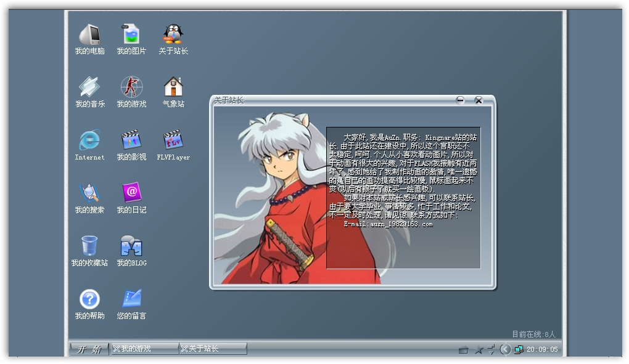Click the star favorites icon in tray
Viewport: 629px width, 364px height.
(x=479, y=350)
